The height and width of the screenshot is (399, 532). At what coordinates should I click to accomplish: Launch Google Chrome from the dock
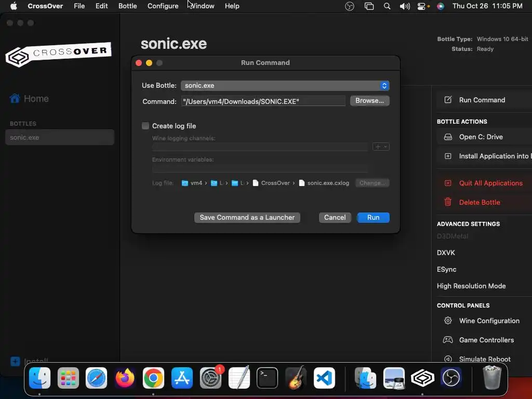pos(153,378)
